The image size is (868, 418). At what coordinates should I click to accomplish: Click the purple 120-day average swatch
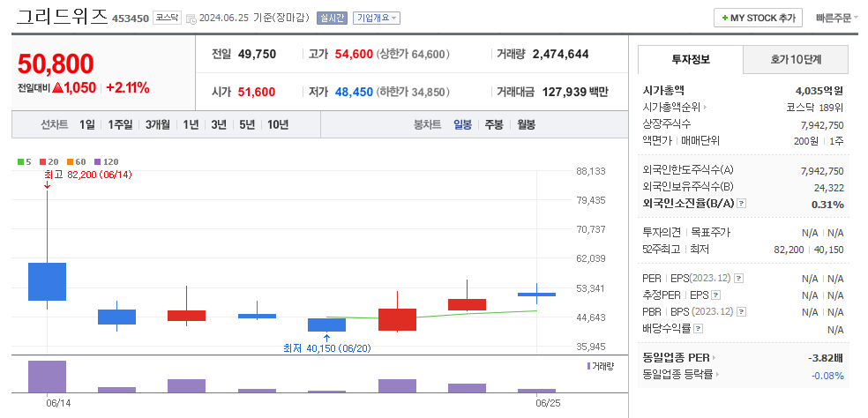pos(97,161)
